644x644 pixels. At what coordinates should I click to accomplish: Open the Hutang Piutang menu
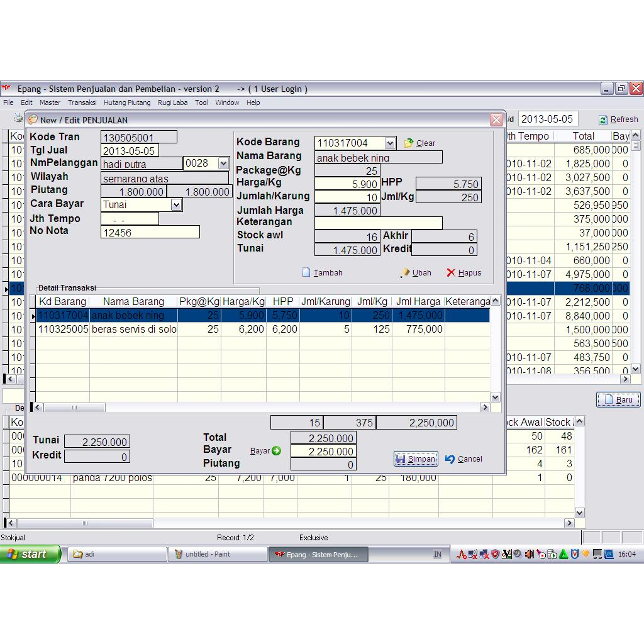tap(127, 103)
